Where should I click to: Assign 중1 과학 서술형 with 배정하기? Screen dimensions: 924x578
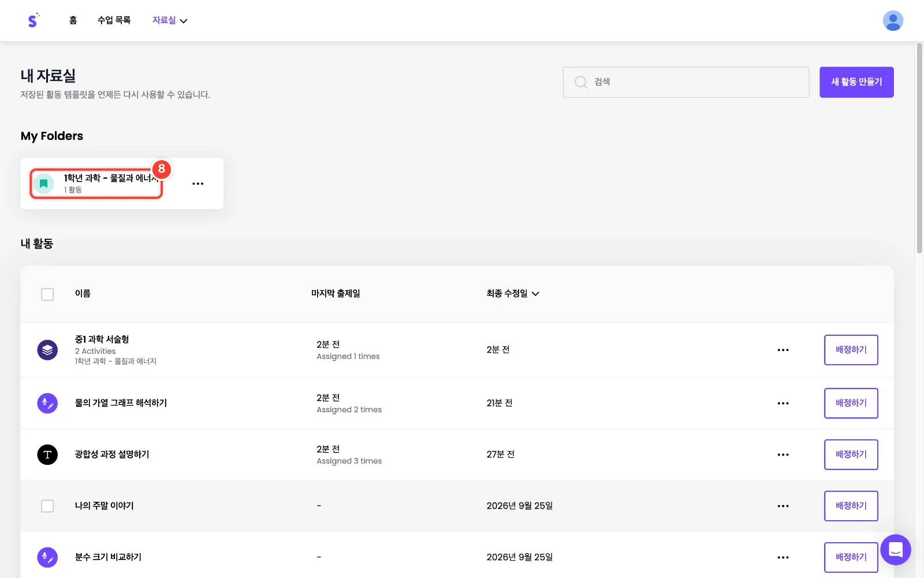(851, 350)
